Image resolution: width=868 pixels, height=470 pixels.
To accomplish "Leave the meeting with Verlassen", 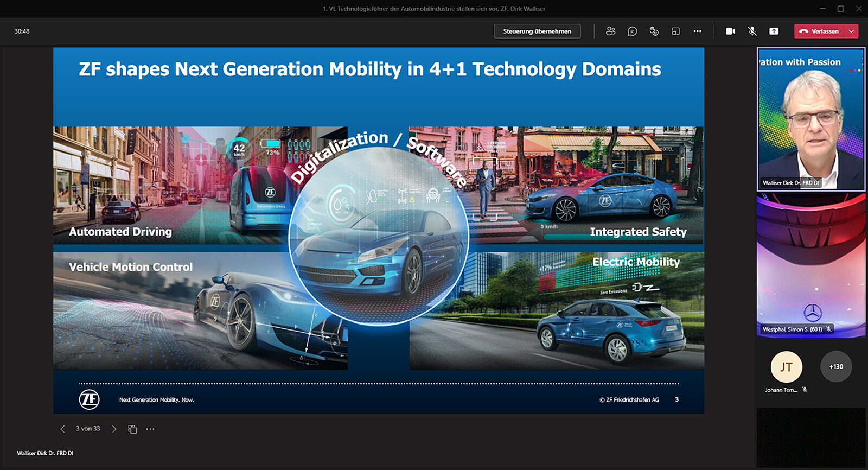I will (819, 31).
